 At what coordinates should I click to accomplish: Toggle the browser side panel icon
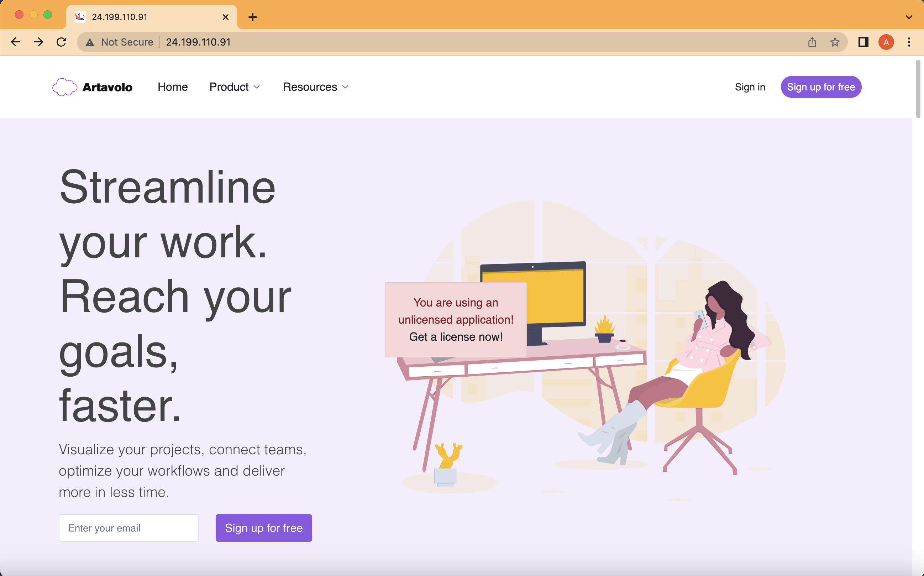[863, 42]
